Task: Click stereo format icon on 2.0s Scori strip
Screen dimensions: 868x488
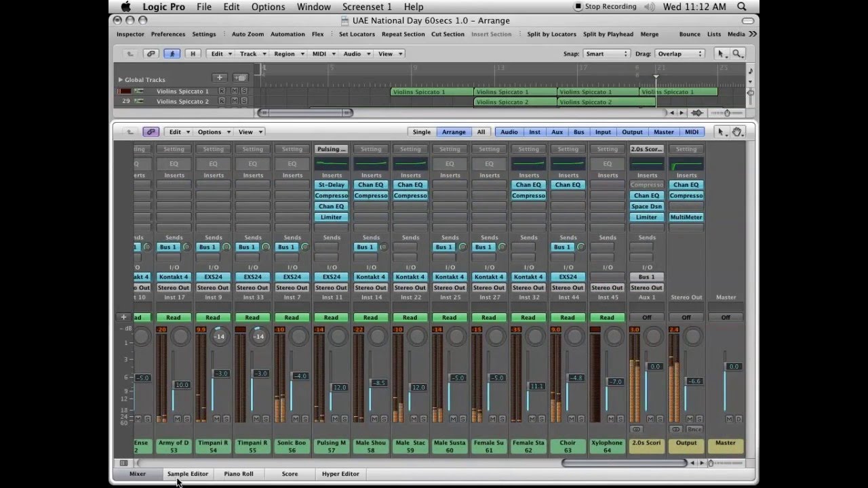Action: [x=636, y=429]
